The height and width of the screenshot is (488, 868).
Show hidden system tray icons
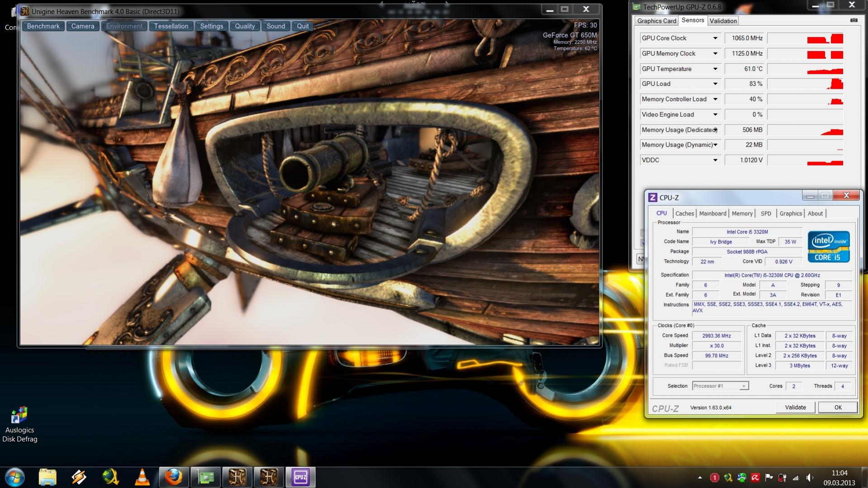click(700, 478)
